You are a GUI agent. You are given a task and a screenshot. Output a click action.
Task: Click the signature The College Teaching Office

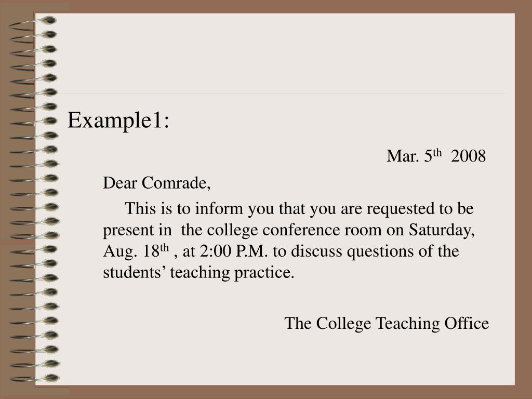point(387,323)
